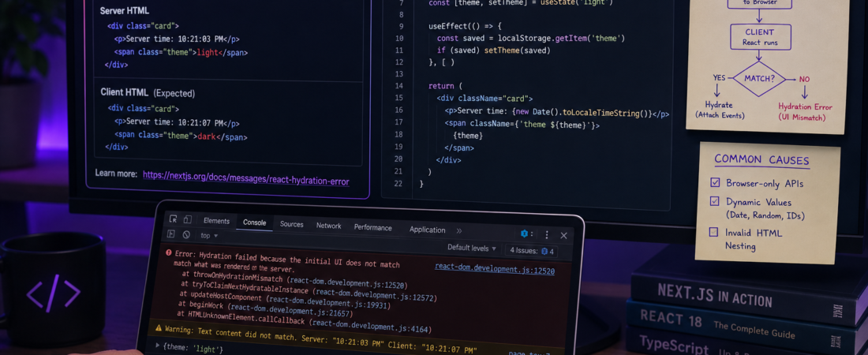This screenshot has width=868, height=355.
Task: Click Server time: 10:21:03 PM line
Action: pos(177,39)
